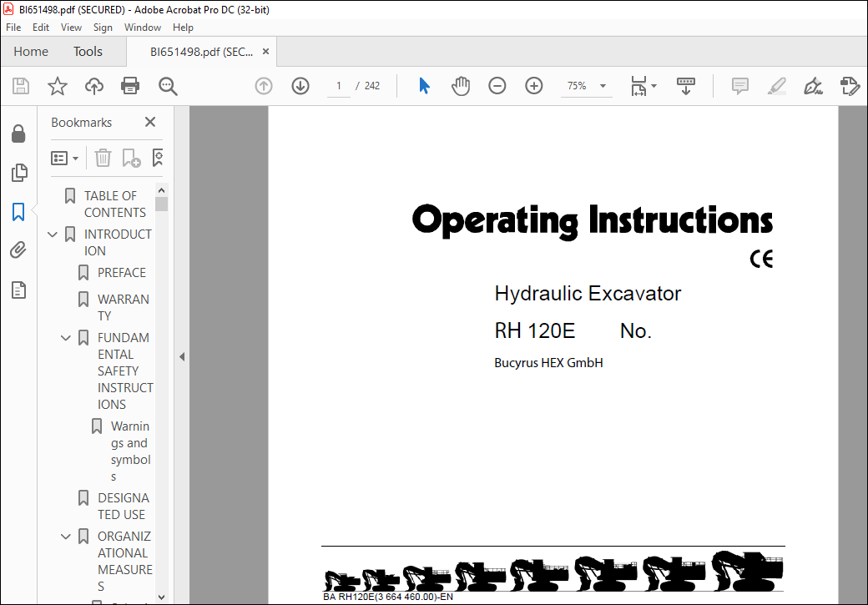Open the Edit menu
Viewport: 868px width, 605px height.
click(40, 28)
